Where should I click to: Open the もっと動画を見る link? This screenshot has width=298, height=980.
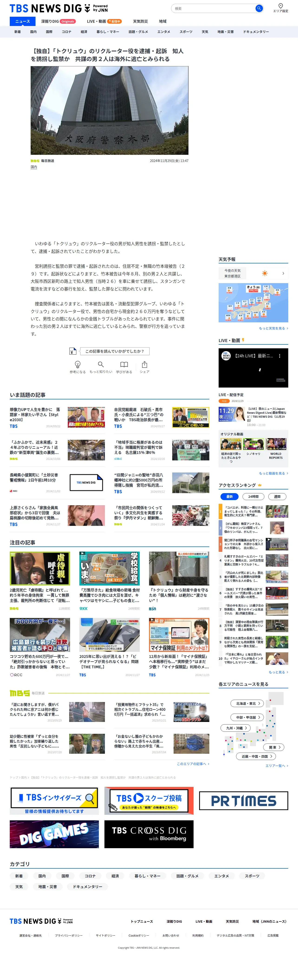point(273,473)
